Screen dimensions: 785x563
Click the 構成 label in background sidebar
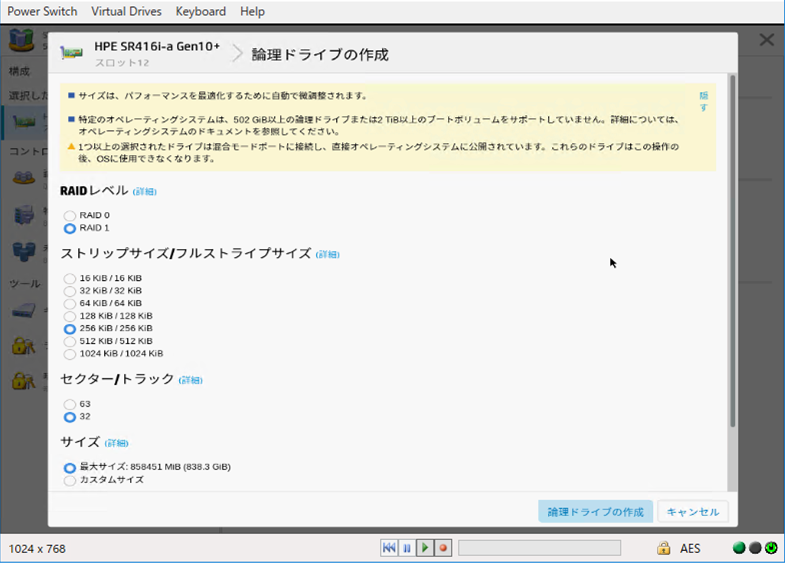(19, 72)
